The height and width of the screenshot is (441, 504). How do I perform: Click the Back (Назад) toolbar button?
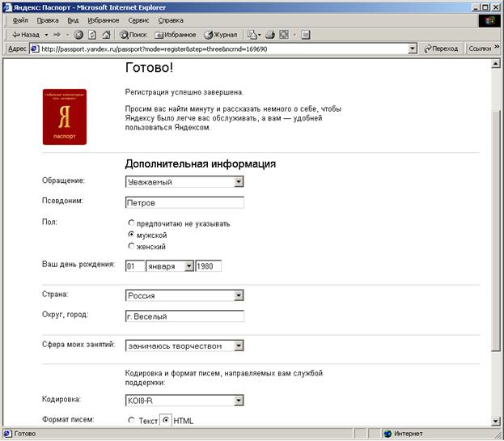(25, 35)
